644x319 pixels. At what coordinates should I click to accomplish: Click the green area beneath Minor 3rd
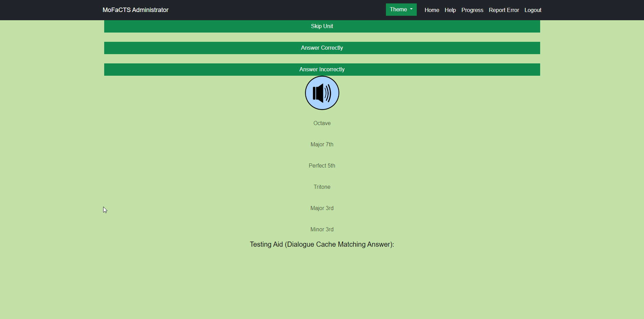click(321, 236)
